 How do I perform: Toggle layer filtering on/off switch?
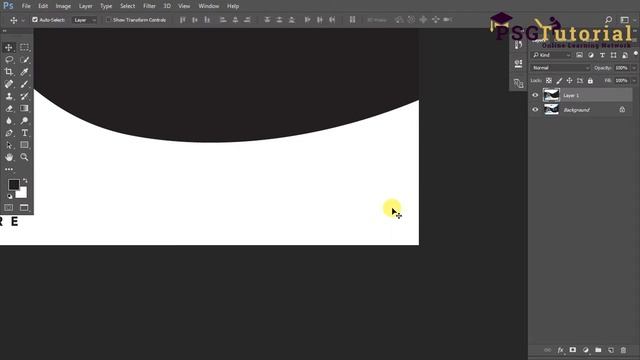tap(636, 54)
